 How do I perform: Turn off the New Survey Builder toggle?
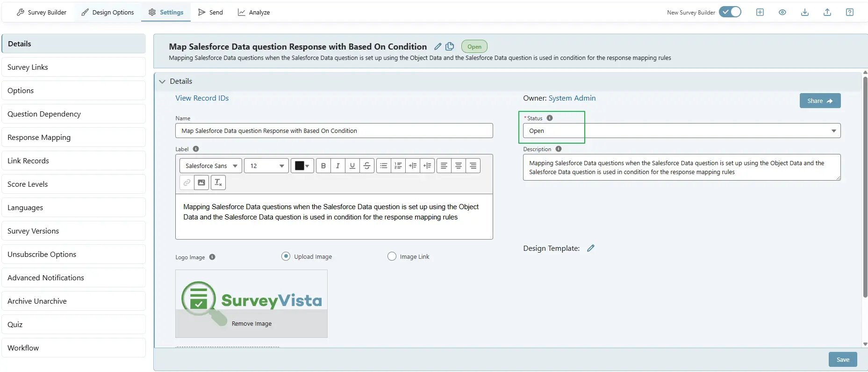tap(730, 12)
